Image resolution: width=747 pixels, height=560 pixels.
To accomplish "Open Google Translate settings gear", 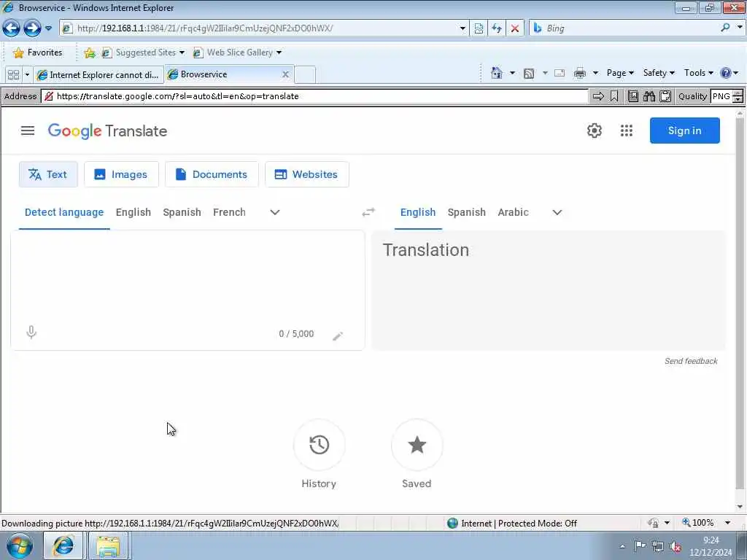I will click(594, 131).
